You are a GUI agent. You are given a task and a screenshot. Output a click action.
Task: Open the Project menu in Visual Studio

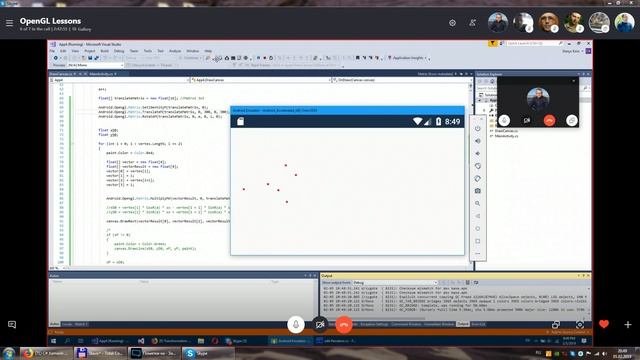click(89, 51)
